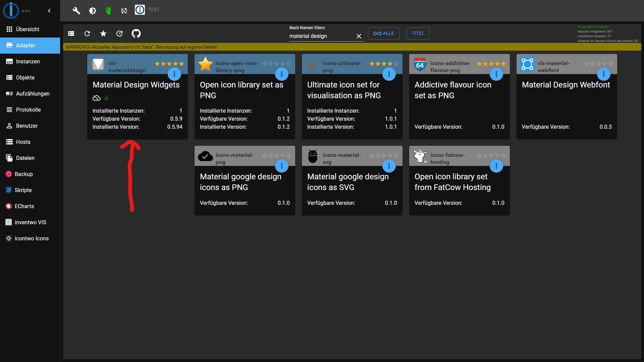The width and height of the screenshot is (644, 362).
Task: Open icontwo Icons in the sidebar
Action: [x=30, y=239]
